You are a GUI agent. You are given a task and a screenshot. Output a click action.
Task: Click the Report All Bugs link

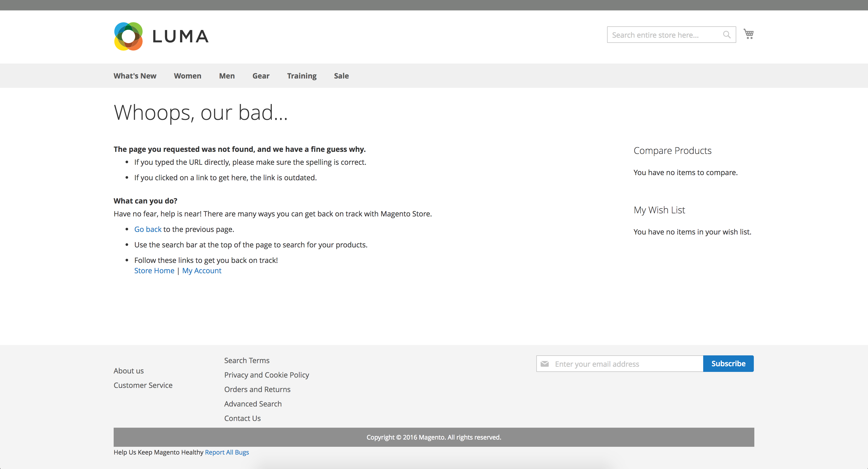click(x=226, y=452)
